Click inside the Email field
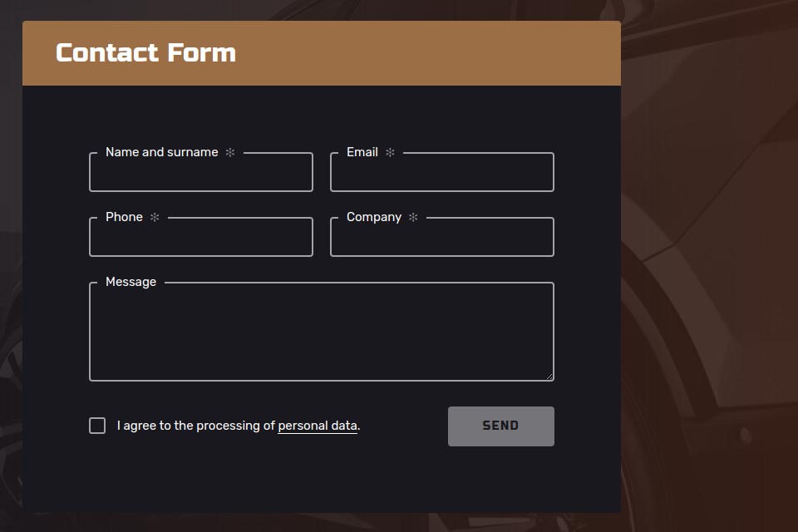The width and height of the screenshot is (798, 532). (x=442, y=176)
